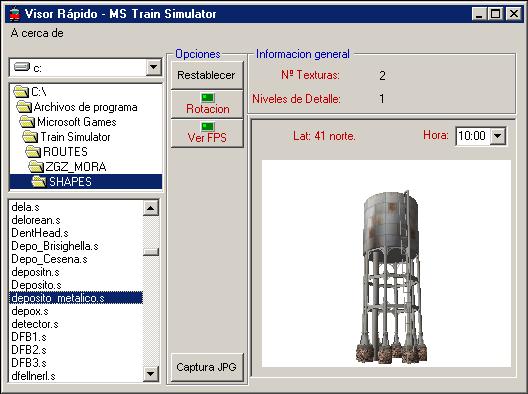Viewport: 528px width, 394px height.
Task: Click the C:\ root folder icon
Action: coord(22,92)
